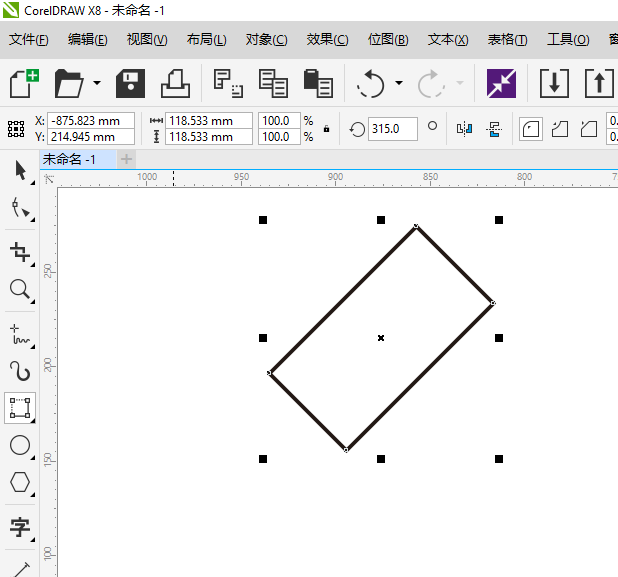This screenshot has height=577, width=618.
Task: Open the 效果 menu
Action: pos(327,40)
